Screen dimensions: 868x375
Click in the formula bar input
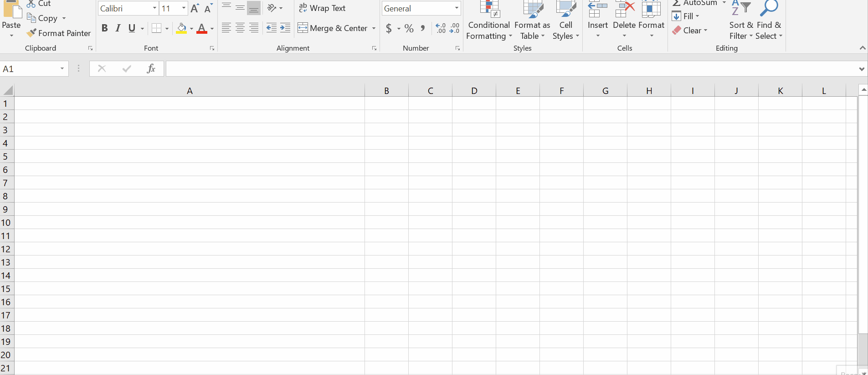coord(511,69)
